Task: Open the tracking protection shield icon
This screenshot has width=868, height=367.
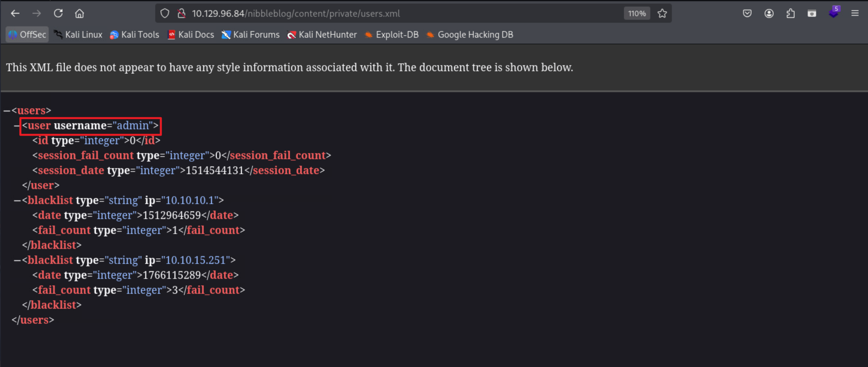Action: point(164,14)
